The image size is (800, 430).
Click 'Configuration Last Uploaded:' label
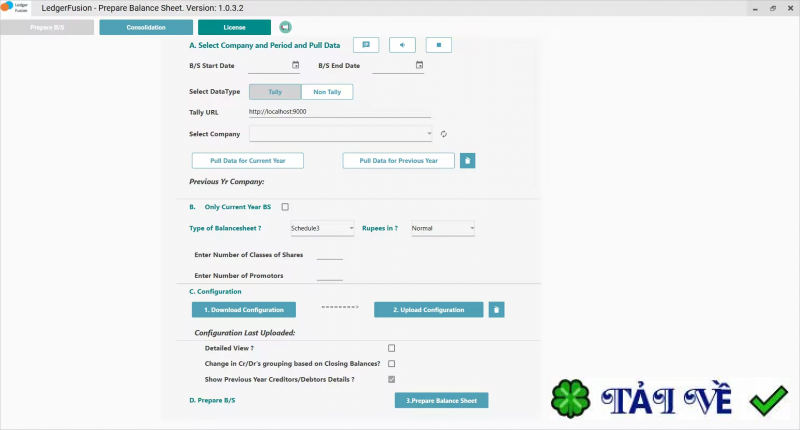[244, 333]
